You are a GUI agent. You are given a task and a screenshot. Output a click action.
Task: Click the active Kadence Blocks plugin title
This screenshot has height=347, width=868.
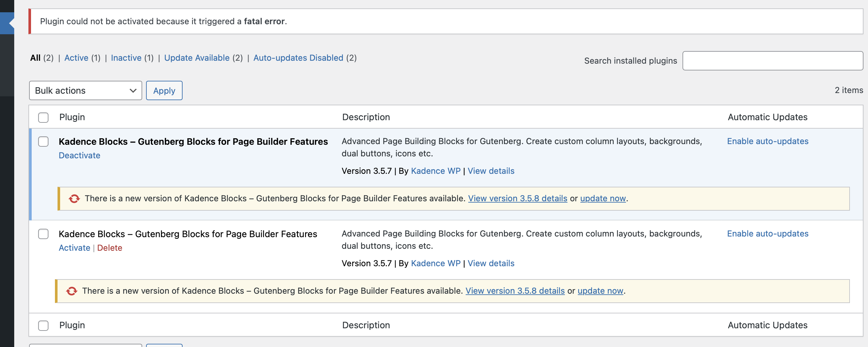[193, 142]
